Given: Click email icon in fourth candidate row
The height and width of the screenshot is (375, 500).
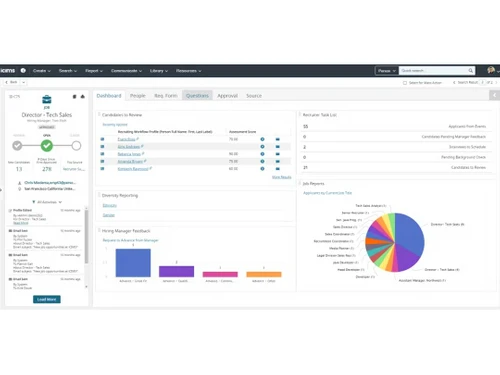Looking at the screenshot, I should click(278, 161).
